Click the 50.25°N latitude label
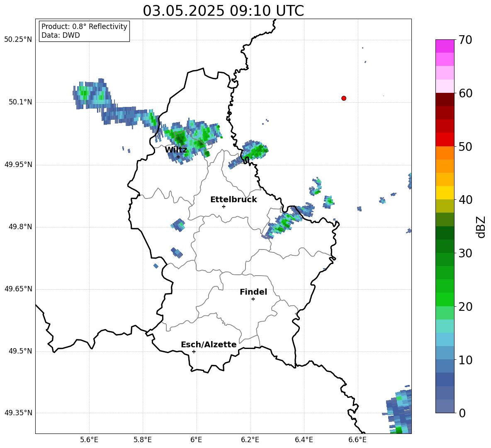The height and width of the screenshot is (448, 491). [18, 40]
